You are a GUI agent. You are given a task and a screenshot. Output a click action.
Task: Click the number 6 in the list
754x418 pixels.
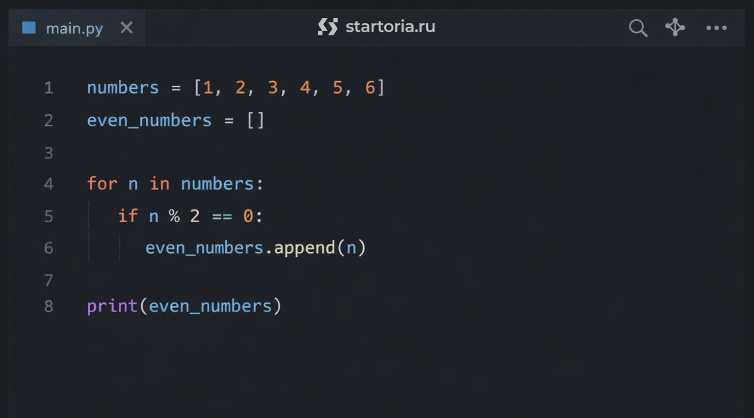(370, 88)
